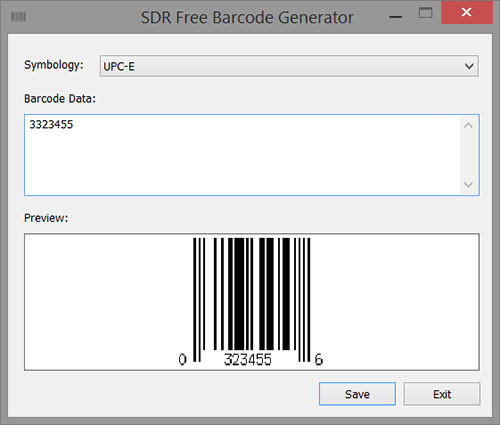This screenshot has width=500, height=425.
Task: Expand the Symbology dropdown arrow
Action: coord(469,66)
